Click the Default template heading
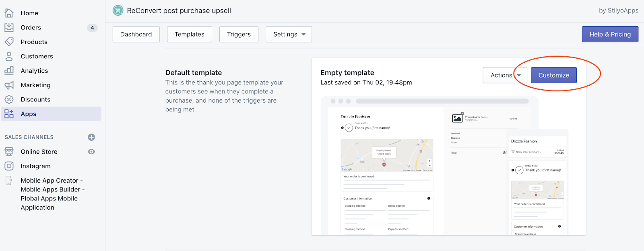This screenshot has height=251, width=644. pyautogui.click(x=194, y=73)
